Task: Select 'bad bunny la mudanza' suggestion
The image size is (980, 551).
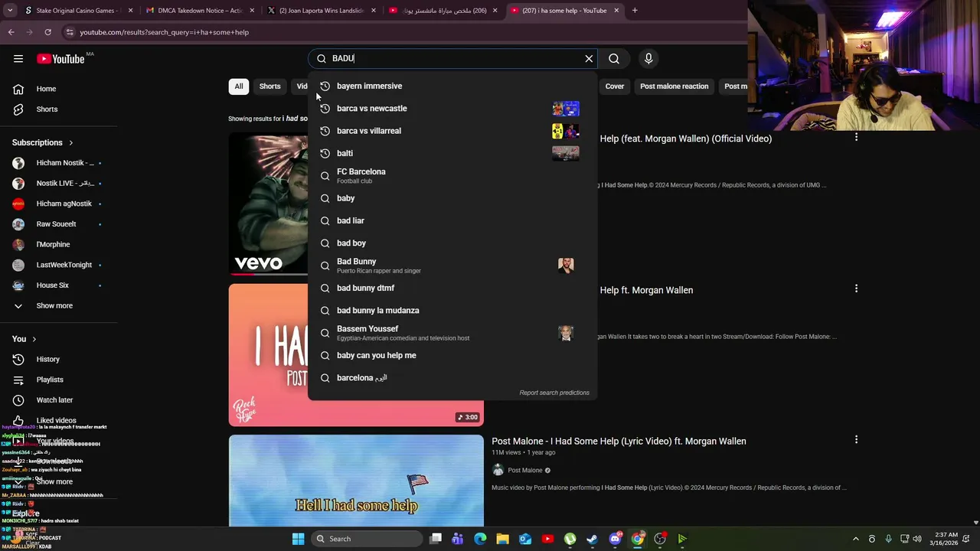Action: coord(452,310)
